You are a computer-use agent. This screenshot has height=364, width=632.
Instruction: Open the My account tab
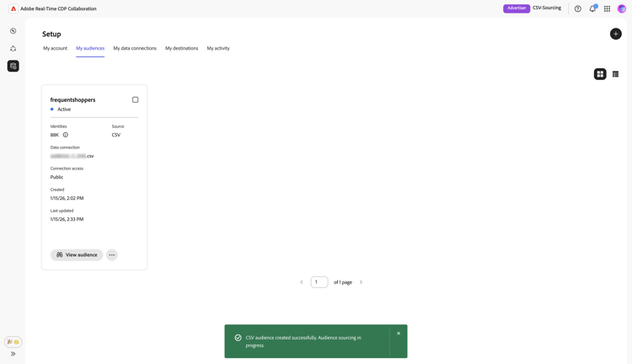56,48
